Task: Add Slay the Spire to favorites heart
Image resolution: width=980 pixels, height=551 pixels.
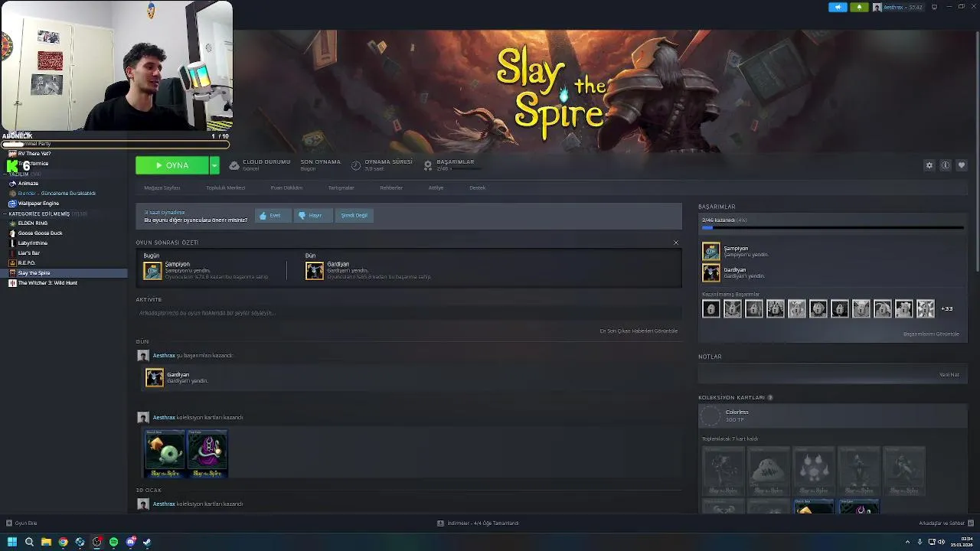Action: (x=962, y=165)
